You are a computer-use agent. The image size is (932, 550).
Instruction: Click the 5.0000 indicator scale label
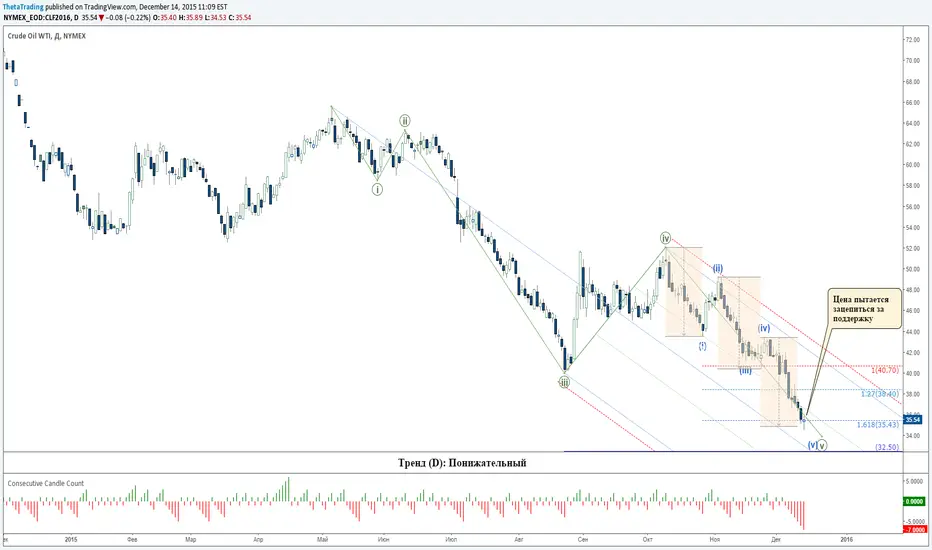[914, 481]
